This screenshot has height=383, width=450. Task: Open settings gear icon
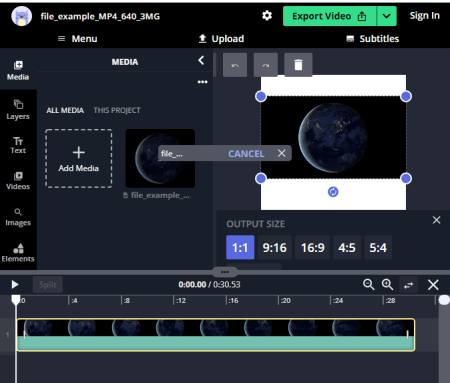(x=267, y=16)
